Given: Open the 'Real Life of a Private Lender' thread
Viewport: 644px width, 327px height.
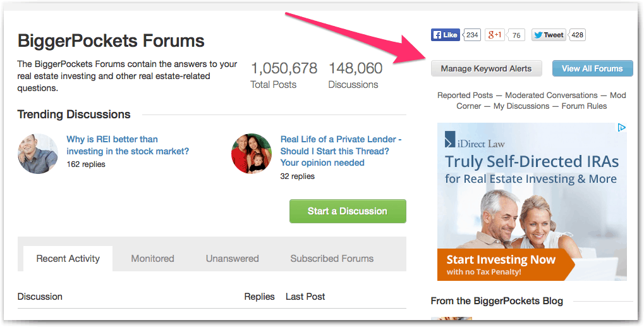Looking at the screenshot, I should pyautogui.click(x=341, y=151).
